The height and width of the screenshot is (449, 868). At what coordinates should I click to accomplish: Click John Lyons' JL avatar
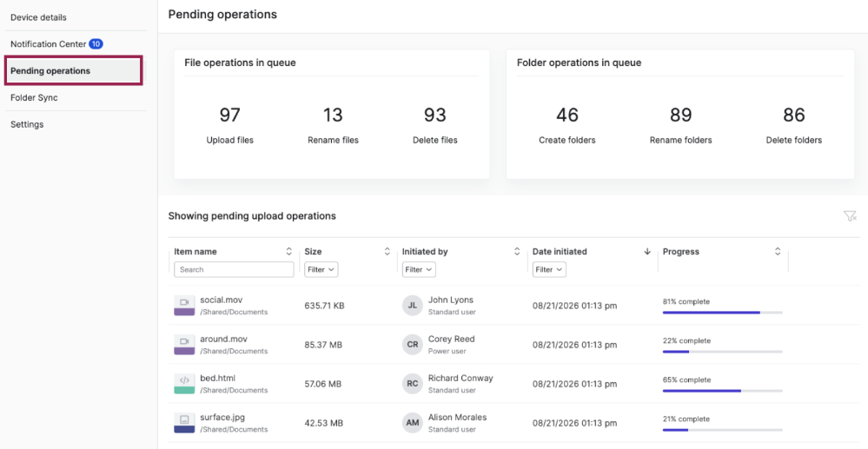click(x=413, y=305)
